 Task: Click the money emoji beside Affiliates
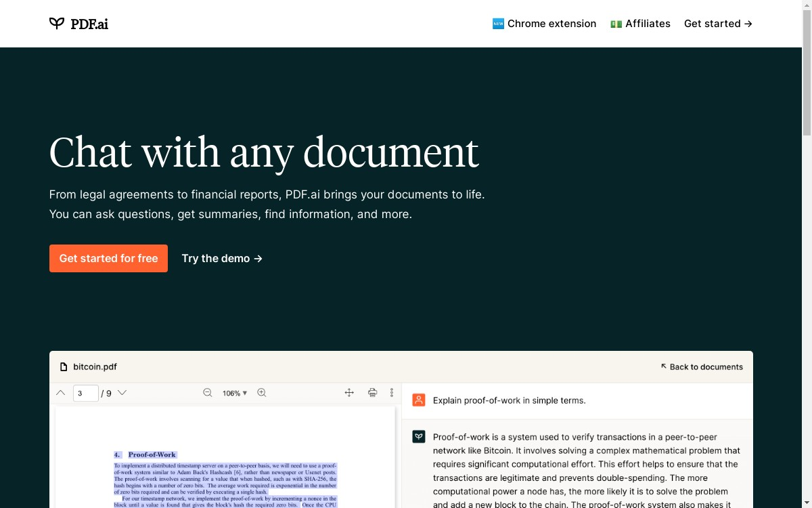[616, 23]
